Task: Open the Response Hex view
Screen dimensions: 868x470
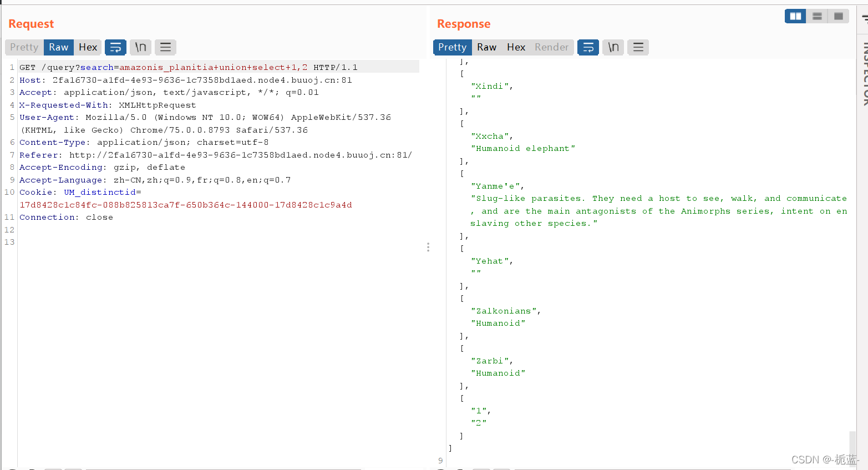Action: tap(516, 47)
